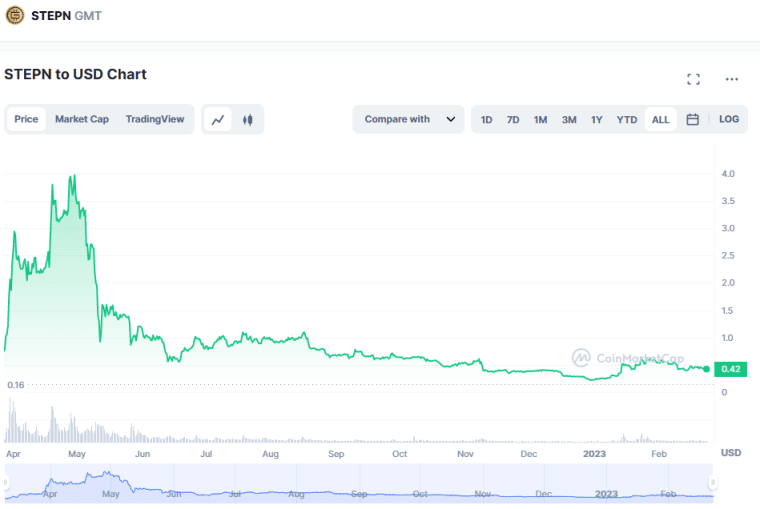Switch to the TradingView tab
The image size is (760, 509).
[155, 119]
